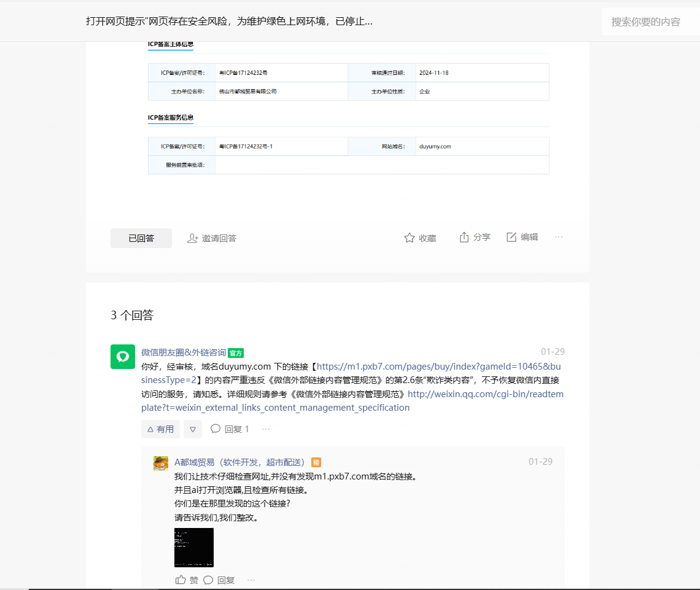This screenshot has width=700, height=590.
Task: Click the 收藏 label
Action: 427,238
